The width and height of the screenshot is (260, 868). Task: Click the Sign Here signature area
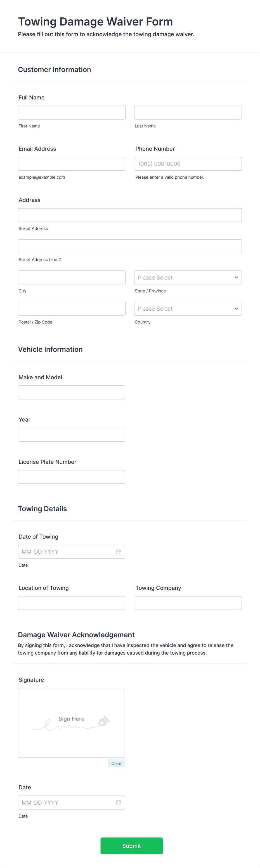click(x=72, y=722)
